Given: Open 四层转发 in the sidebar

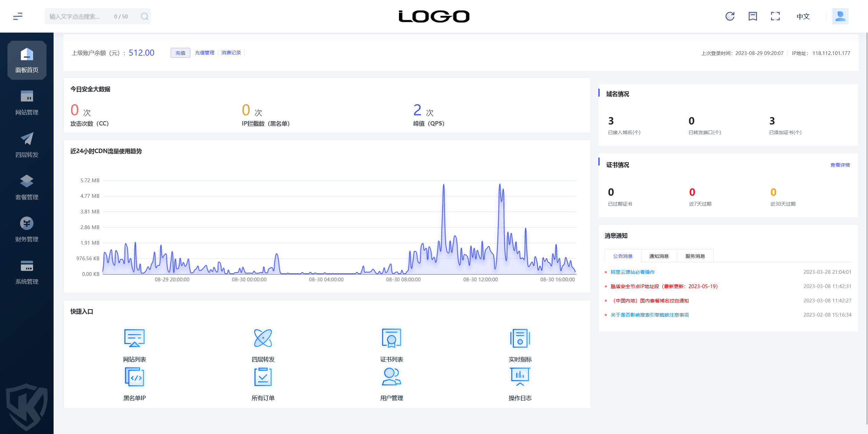Looking at the screenshot, I should coord(27,145).
